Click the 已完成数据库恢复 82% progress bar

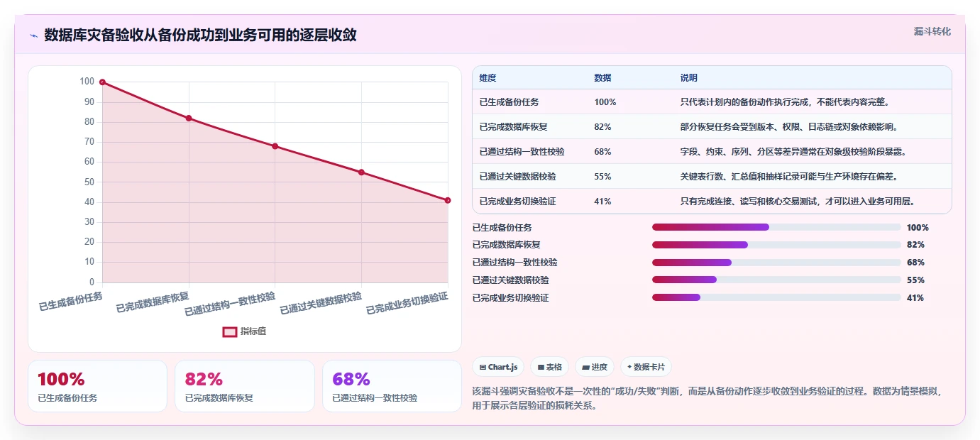[x=776, y=245]
